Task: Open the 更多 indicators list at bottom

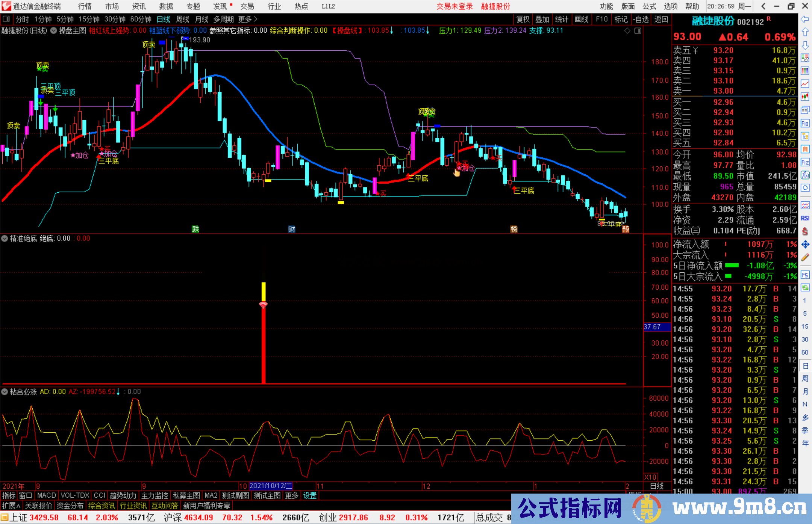Action: (292, 495)
